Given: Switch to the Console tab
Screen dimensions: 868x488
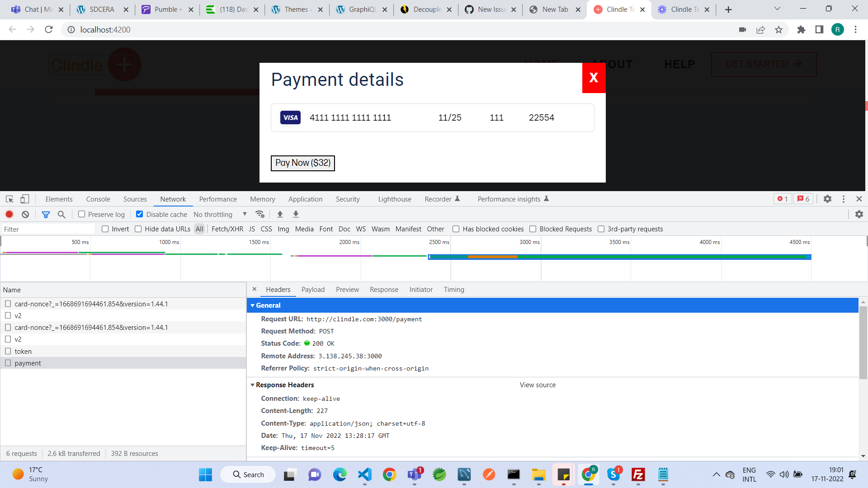Looking at the screenshot, I should [98, 199].
